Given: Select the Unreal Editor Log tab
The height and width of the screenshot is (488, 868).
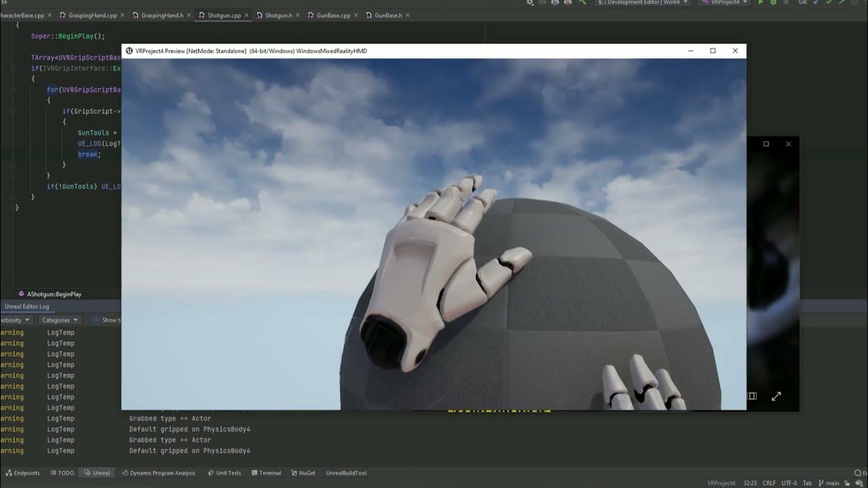Looking at the screenshot, I should coord(27,306).
